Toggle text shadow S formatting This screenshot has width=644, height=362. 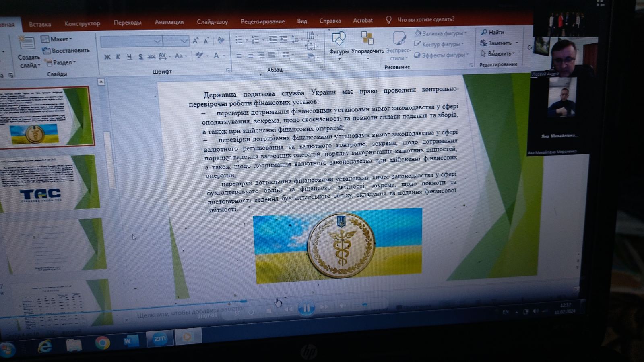(140, 57)
